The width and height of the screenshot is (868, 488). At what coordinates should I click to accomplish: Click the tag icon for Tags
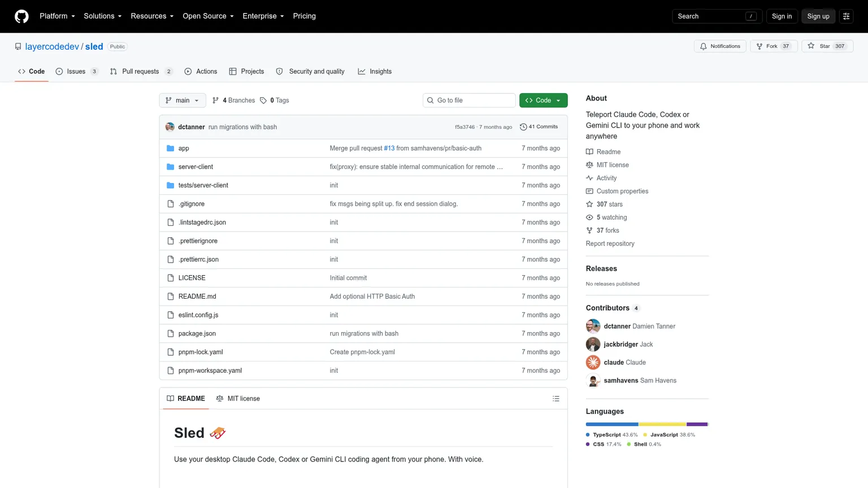coord(263,101)
